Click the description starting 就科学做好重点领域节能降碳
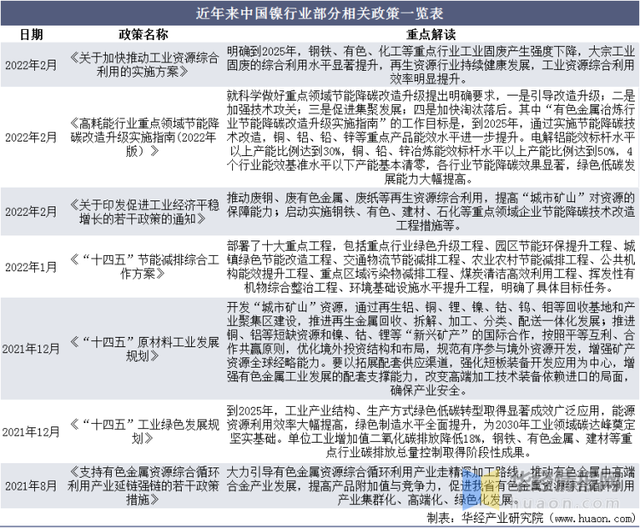Screen dimensions: 640x528 pyautogui.click(x=431, y=137)
